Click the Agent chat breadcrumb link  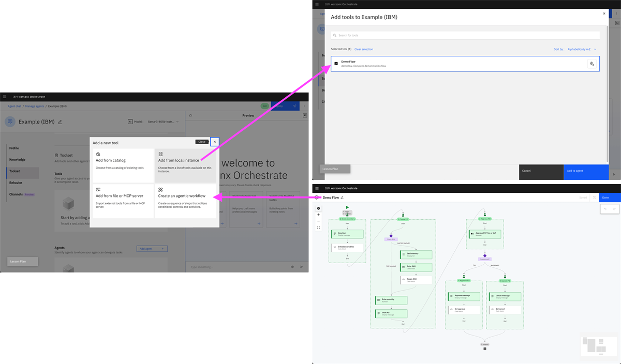point(14,106)
